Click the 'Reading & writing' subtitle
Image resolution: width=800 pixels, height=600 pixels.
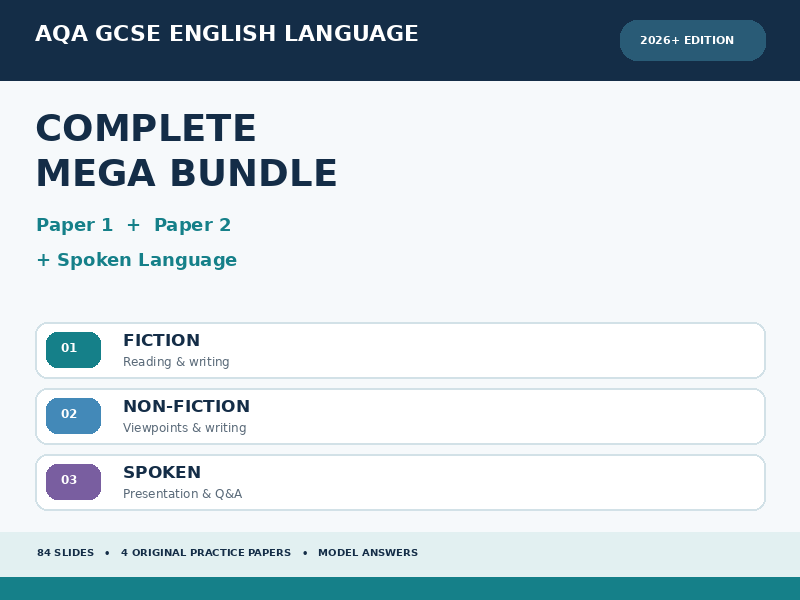point(177,362)
